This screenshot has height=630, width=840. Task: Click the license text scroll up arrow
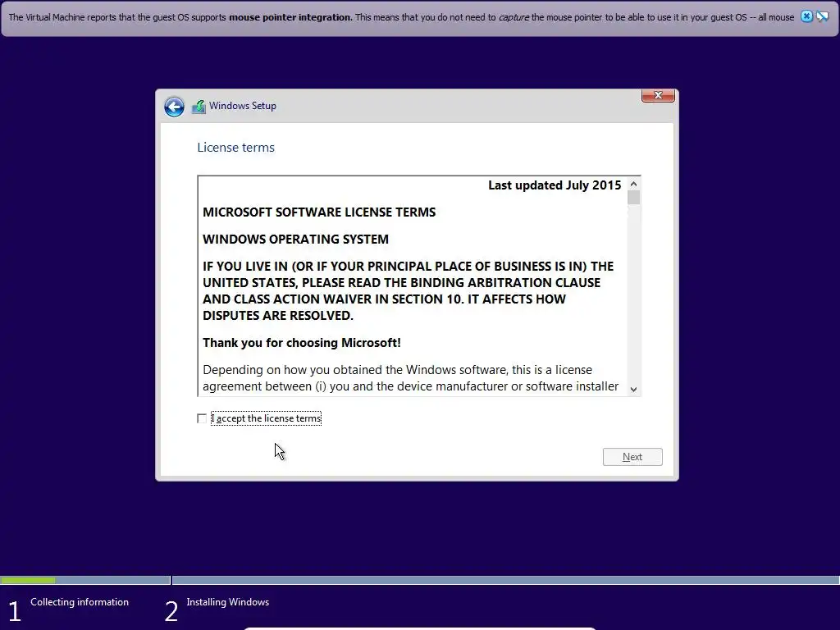(634, 184)
